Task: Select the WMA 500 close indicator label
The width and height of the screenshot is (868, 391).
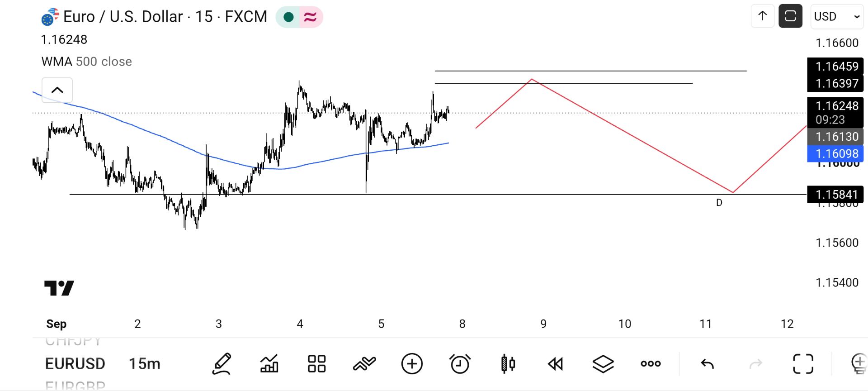Action: tap(87, 62)
